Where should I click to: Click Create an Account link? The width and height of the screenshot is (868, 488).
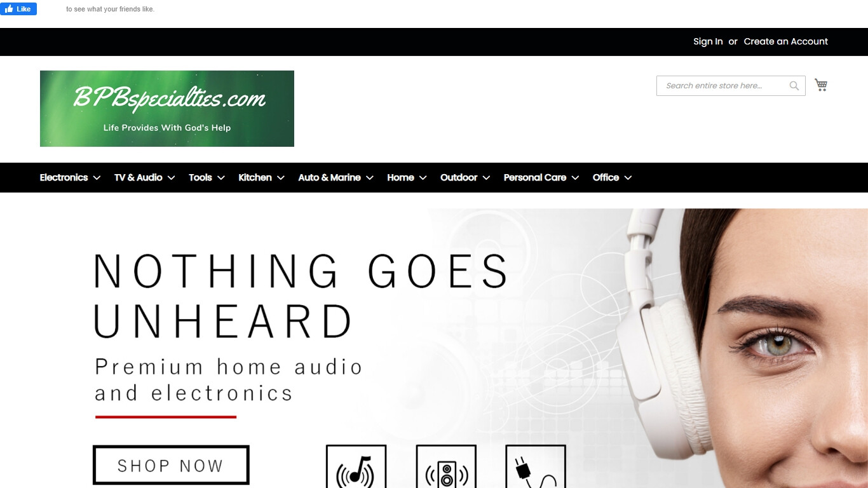click(x=786, y=41)
